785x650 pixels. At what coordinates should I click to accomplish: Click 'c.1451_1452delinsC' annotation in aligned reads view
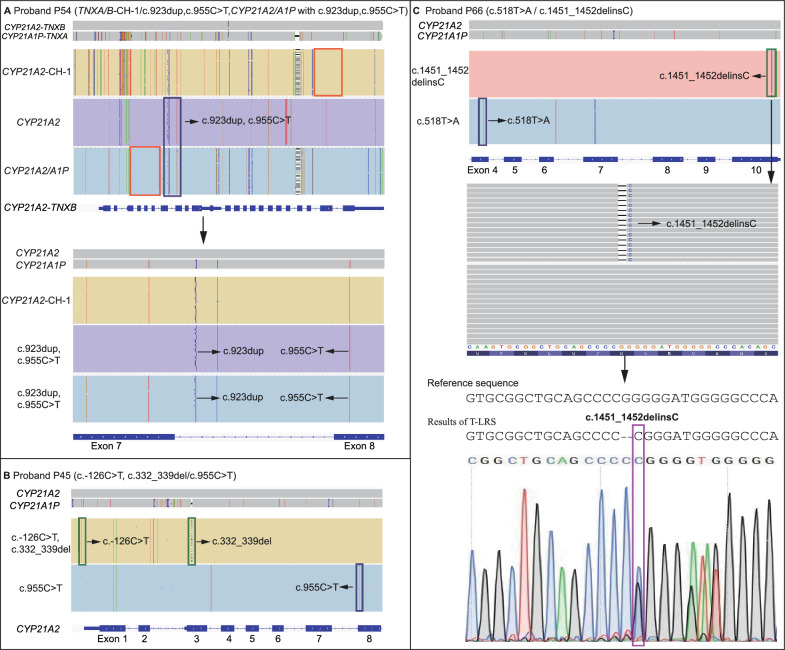[711, 224]
